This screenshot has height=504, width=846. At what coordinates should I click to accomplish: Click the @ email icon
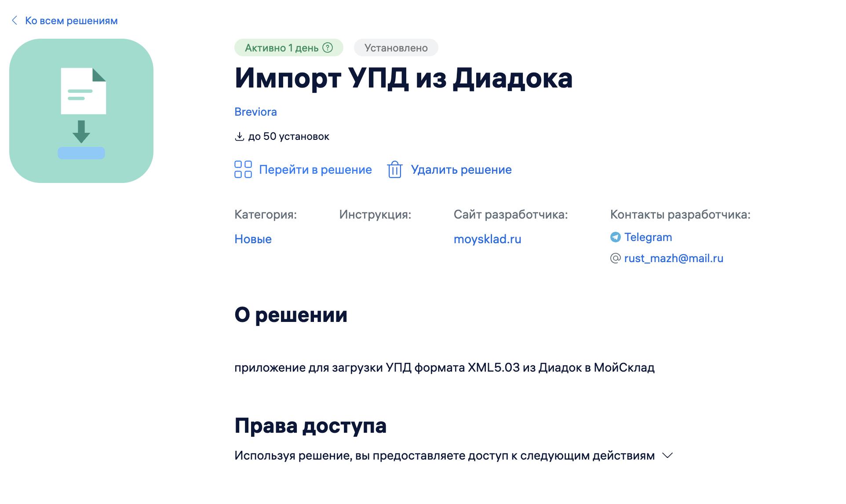click(616, 258)
